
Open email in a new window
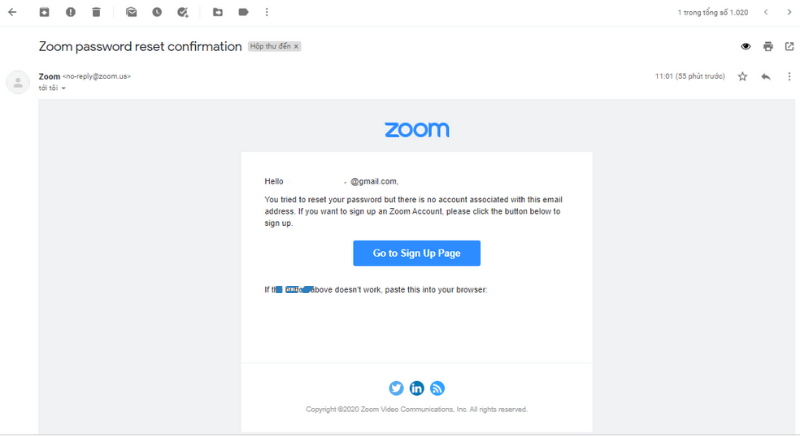click(790, 46)
